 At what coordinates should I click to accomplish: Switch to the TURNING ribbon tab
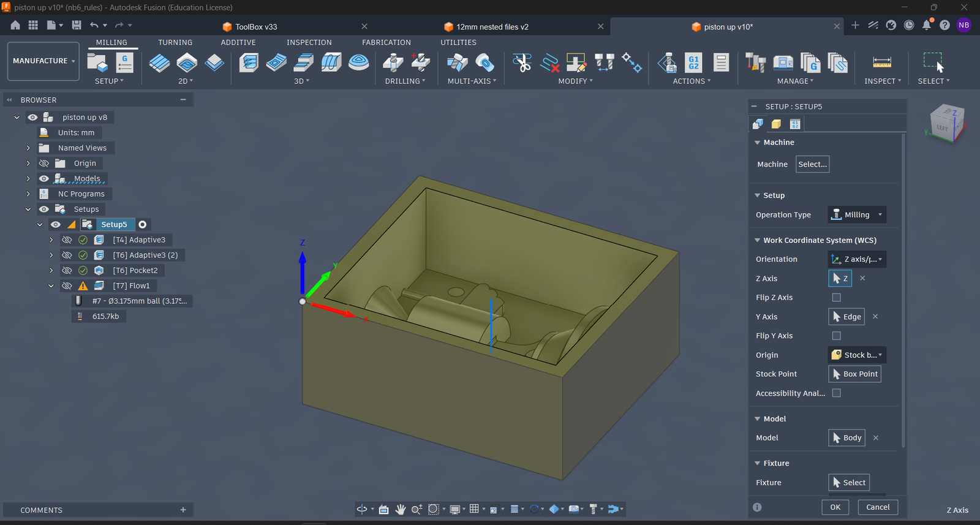point(175,42)
